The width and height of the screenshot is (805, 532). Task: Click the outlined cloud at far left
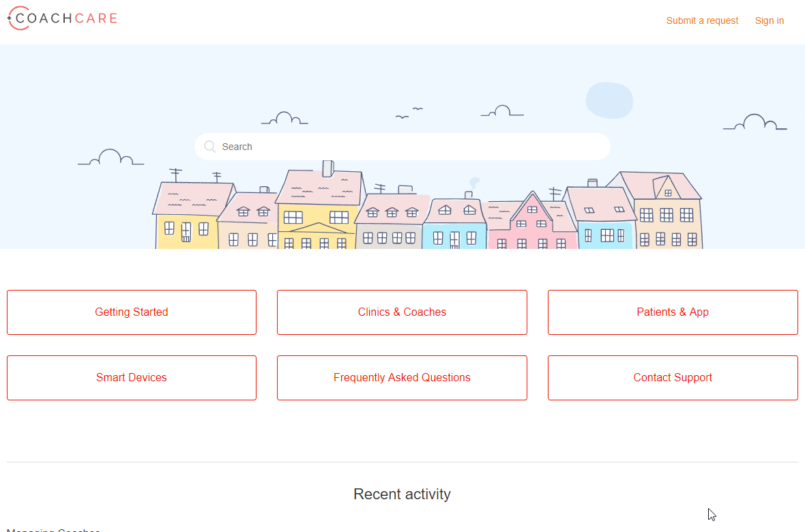(x=111, y=158)
